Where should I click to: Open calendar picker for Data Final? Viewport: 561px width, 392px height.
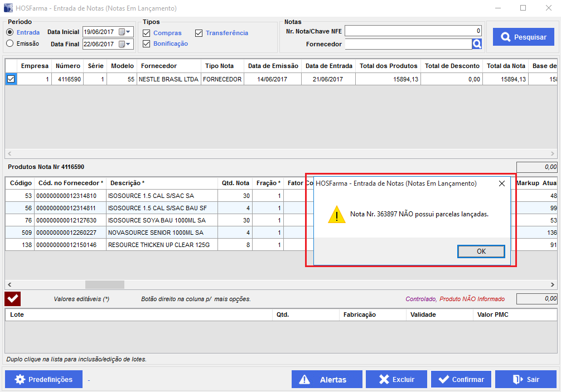point(122,44)
